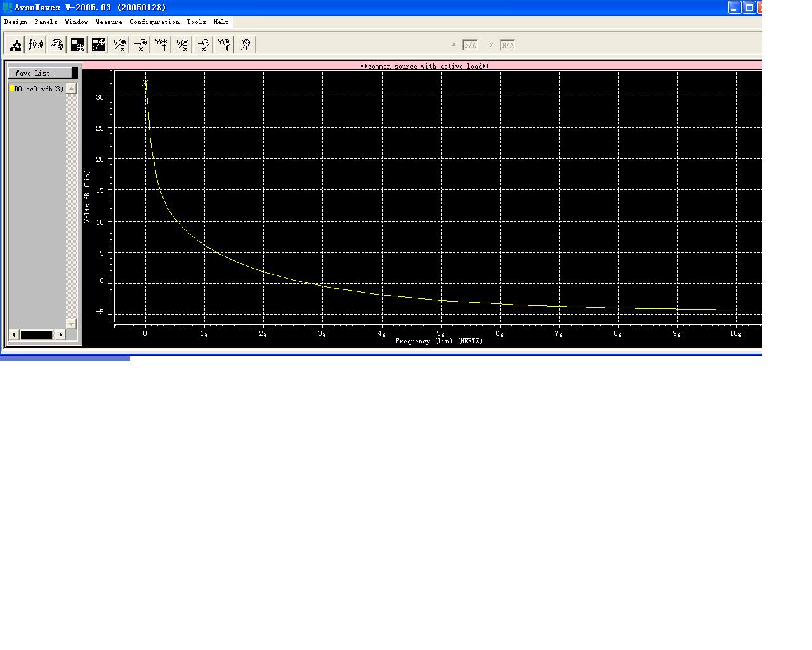The height and width of the screenshot is (650, 812).
Task: Select the D0:ac0:vdb(3) wave entry
Action: pyautogui.click(x=39, y=89)
